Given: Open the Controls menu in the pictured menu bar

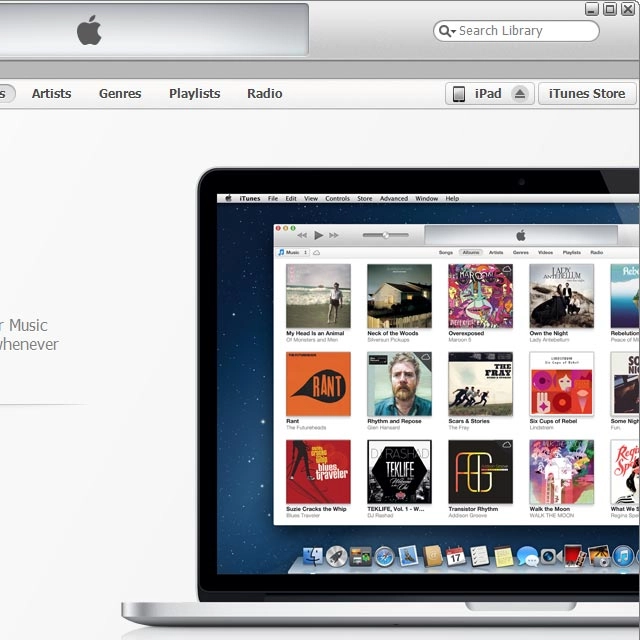Looking at the screenshot, I should click(337, 199).
